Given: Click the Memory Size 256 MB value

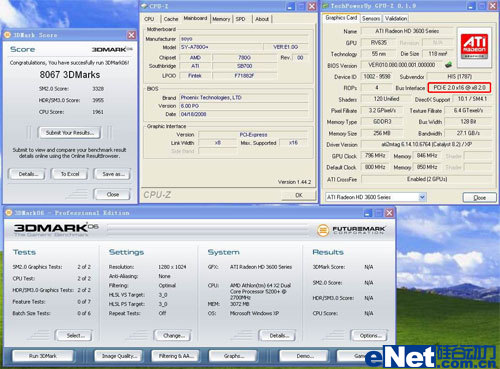Looking at the screenshot, I should pyautogui.click(x=381, y=133).
